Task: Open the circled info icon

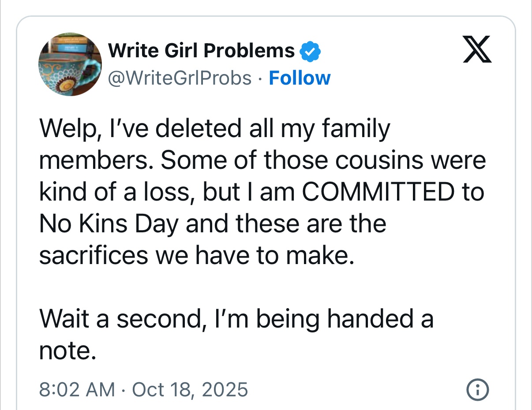Action: [477, 390]
